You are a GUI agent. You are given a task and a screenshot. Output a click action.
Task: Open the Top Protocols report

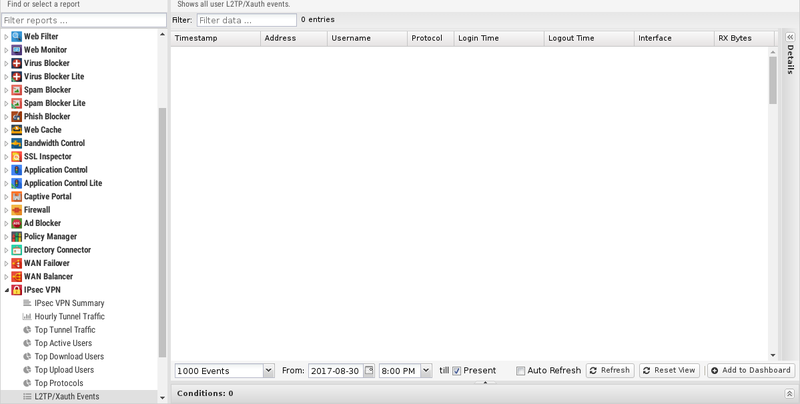(x=59, y=383)
